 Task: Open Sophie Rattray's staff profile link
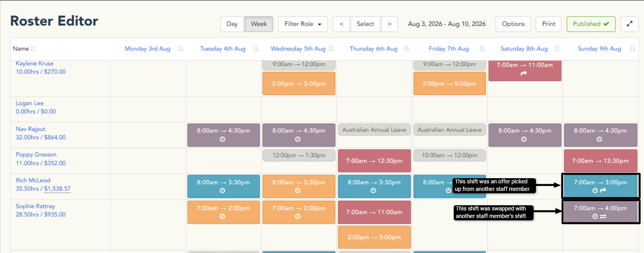35,206
